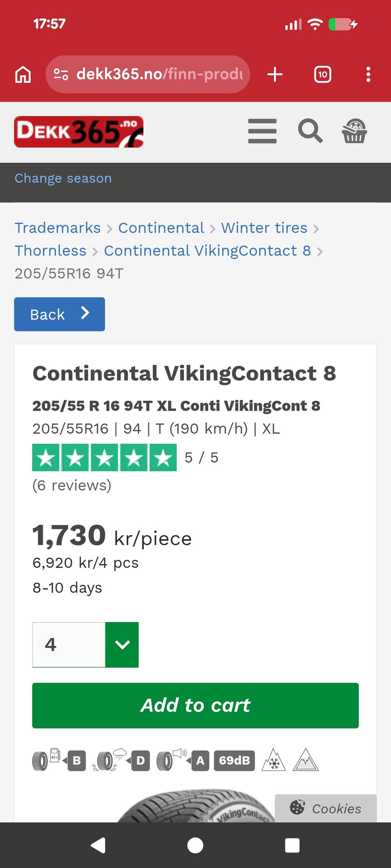Tap the 69dB noise level badge

pyautogui.click(x=234, y=761)
